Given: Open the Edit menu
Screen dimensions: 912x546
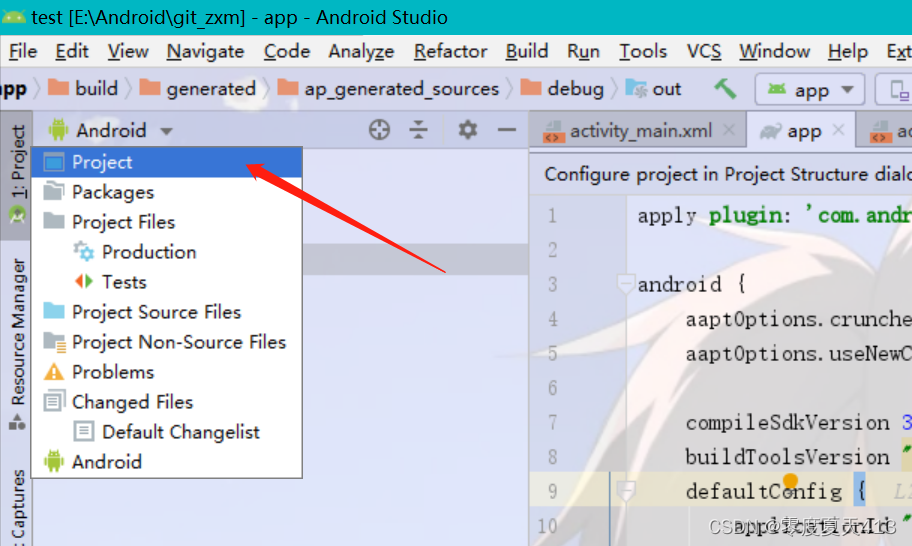Looking at the screenshot, I should (72, 52).
